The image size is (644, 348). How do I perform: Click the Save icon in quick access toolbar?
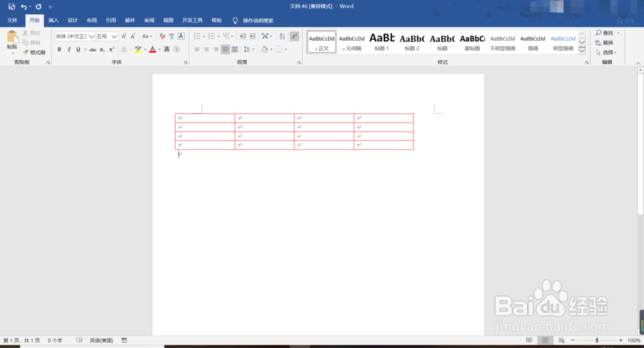pyautogui.click(x=12, y=6)
